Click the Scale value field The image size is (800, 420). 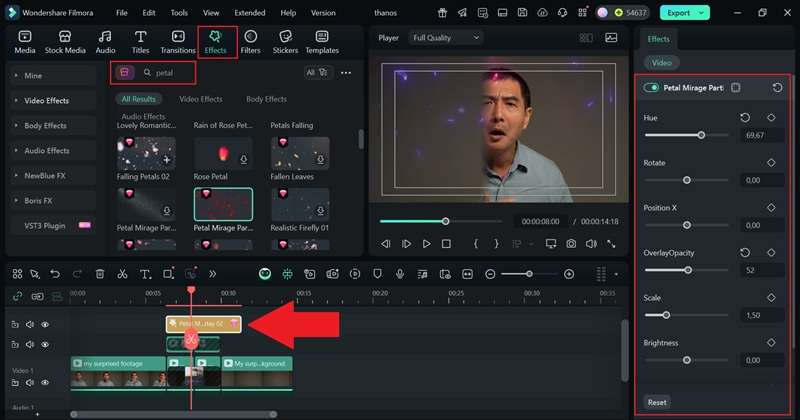click(x=762, y=315)
